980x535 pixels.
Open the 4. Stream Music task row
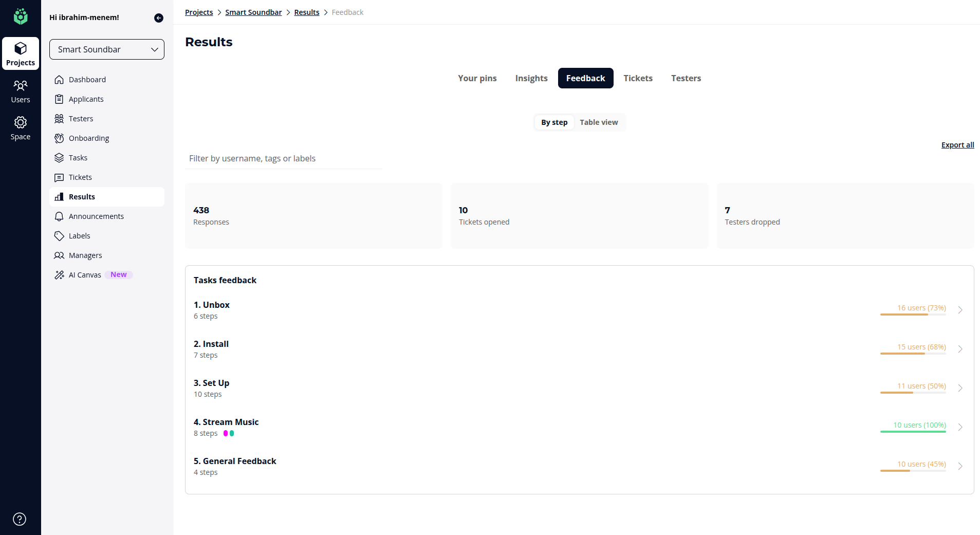(579, 427)
